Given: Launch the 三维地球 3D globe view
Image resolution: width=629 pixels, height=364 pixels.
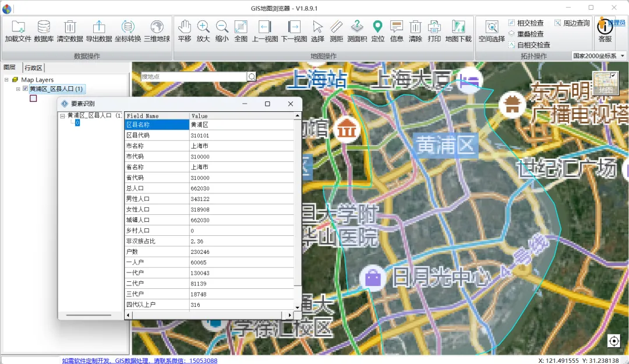Looking at the screenshot, I should point(157,27).
